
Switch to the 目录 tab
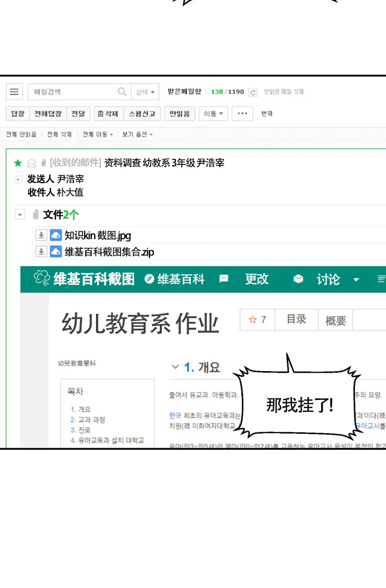(x=296, y=320)
